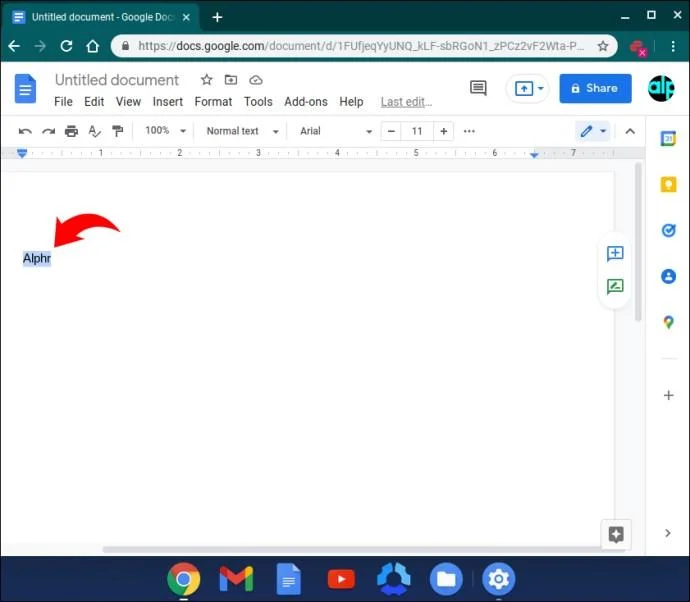The width and height of the screenshot is (690, 602).
Task: Reload the page in browser
Action: coord(66,46)
